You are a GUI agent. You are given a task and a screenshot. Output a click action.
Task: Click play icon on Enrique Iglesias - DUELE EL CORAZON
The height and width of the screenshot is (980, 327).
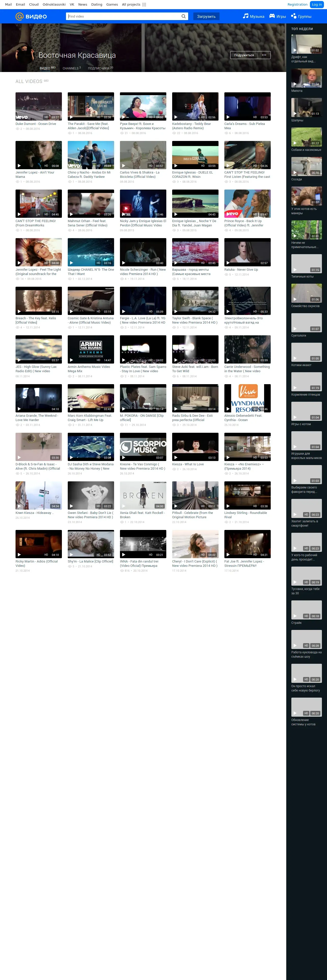click(x=175, y=166)
